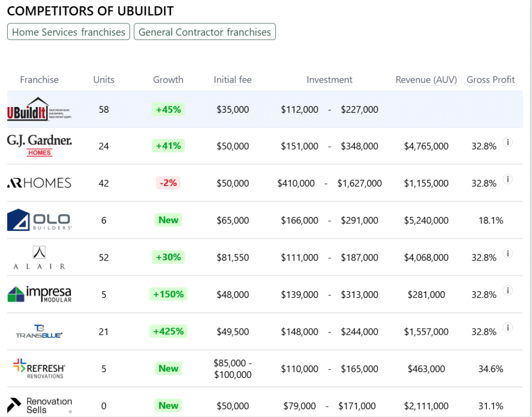This screenshot has height=417, width=532.
Task: Select the +425% growth badge
Action: 168,331
